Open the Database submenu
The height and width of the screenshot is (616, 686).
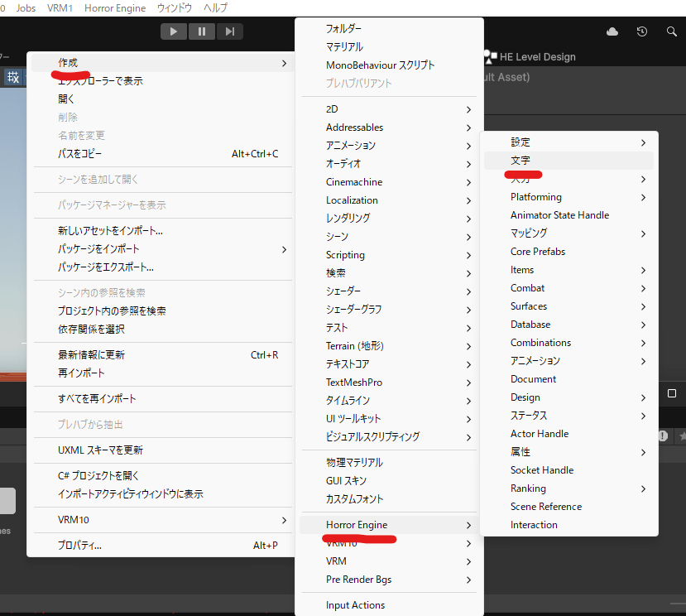pyautogui.click(x=568, y=325)
